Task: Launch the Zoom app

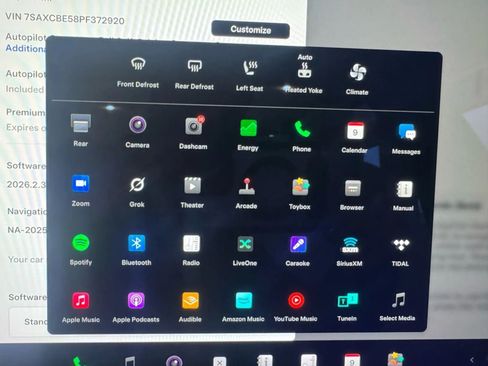Action: click(81, 190)
